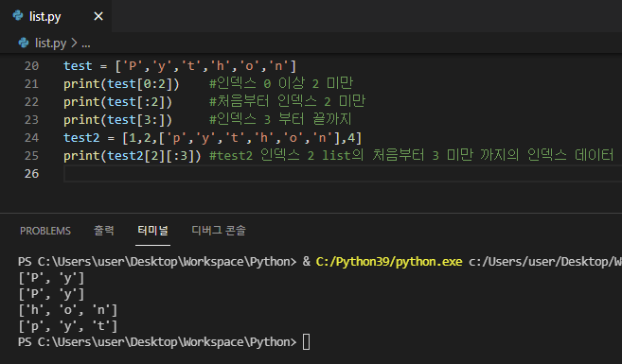622x364 pixels.
Task: Click the Python icon in the breadcrumb
Action: [x=24, y=43]
